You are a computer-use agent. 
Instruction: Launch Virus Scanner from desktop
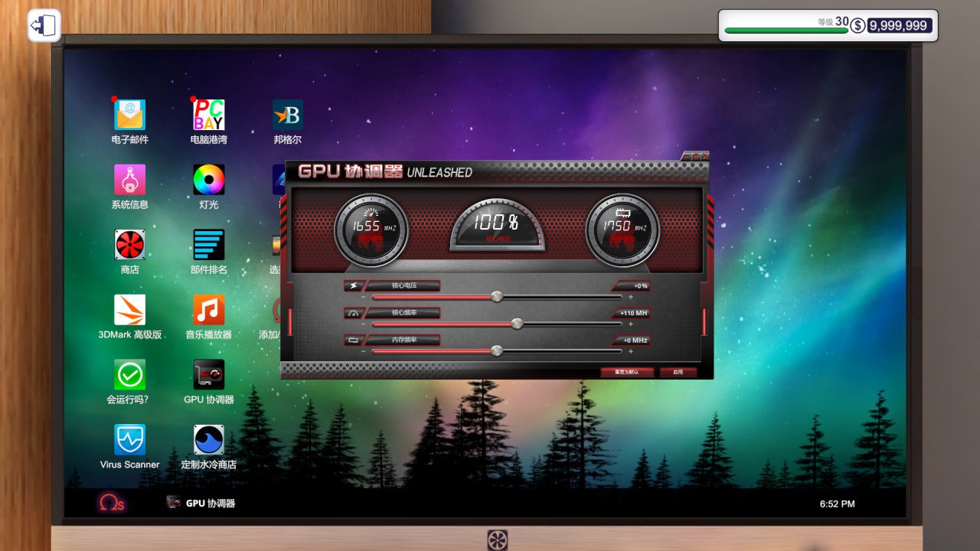pyautogui.click(x=129, y=440)
